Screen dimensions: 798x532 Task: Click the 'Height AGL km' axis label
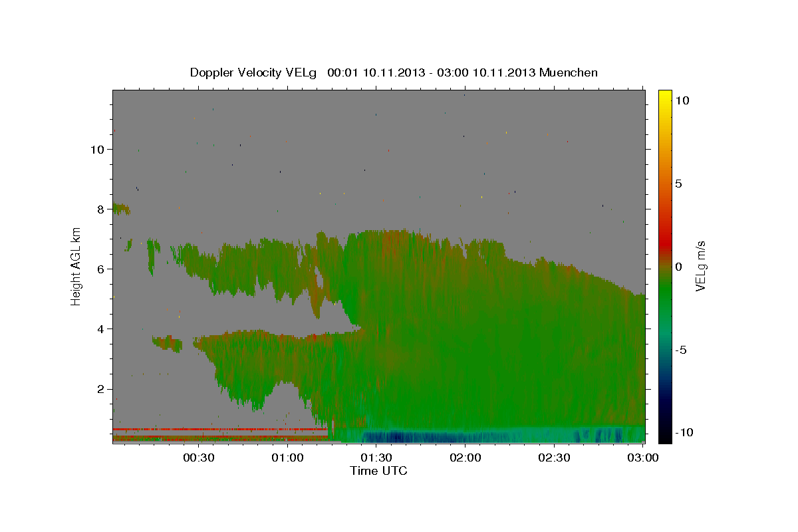[x=76, y=266]
